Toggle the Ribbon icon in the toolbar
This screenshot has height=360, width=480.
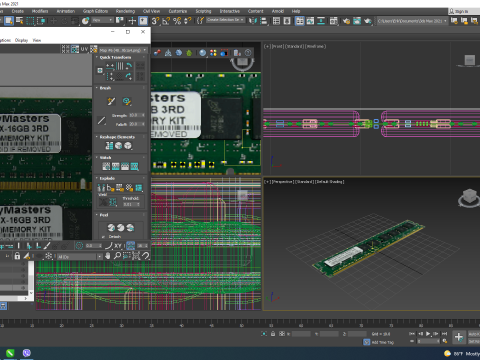(x=300, y=21)
